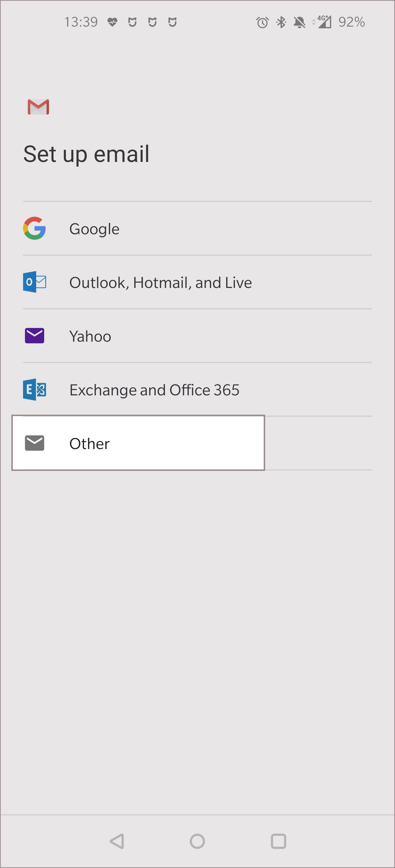Image resolution: width=395 pixels, height=868 pixels.
Task: Tap the muted notification bell icon
Action: tap(299, 22)
